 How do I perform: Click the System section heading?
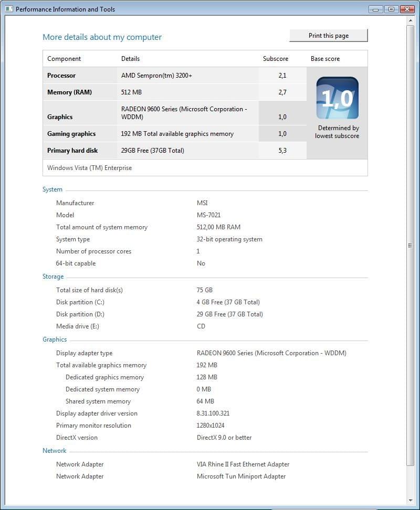point(52,189)
